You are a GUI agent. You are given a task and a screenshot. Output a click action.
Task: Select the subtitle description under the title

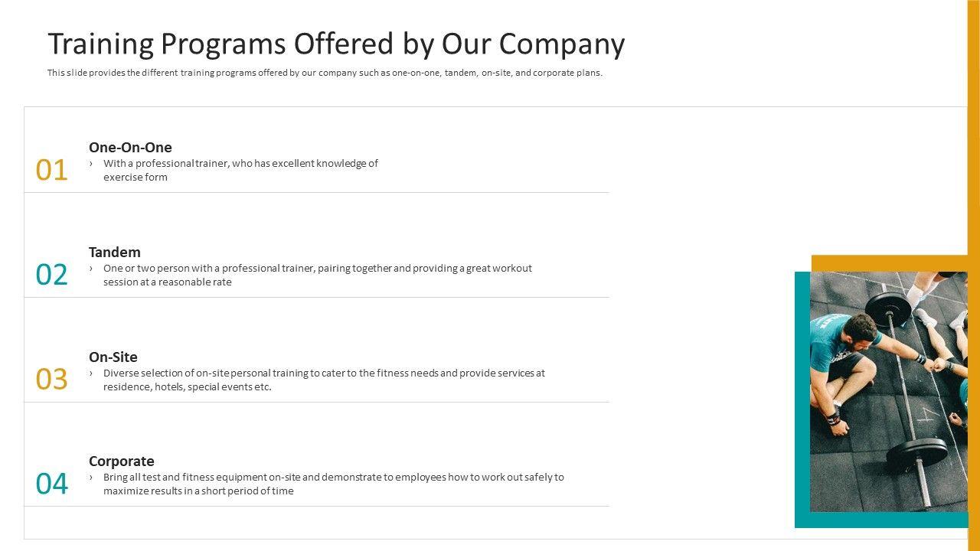(x=325, y=73)
